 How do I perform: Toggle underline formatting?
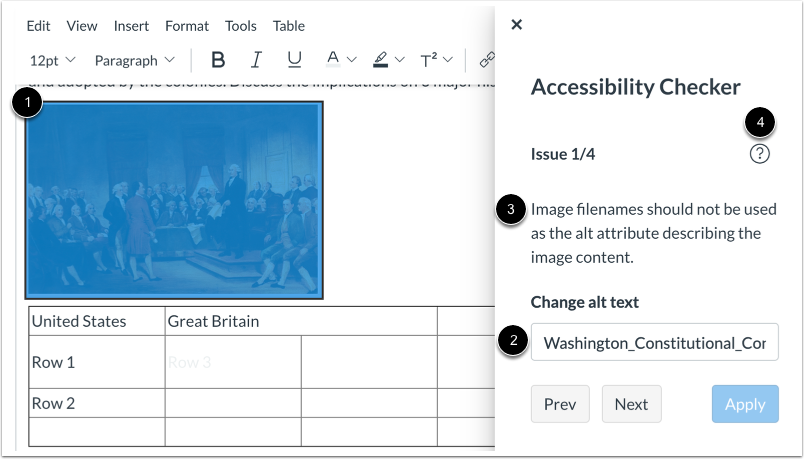(294, 61)
